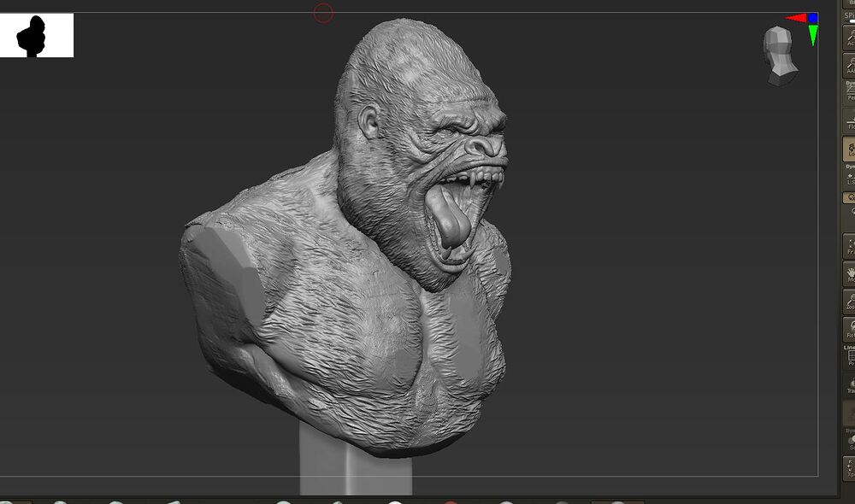The height and width of the screenshot is (504, 855).
Task: Click the Actual size magnifier button
Action: click(850, 37)
